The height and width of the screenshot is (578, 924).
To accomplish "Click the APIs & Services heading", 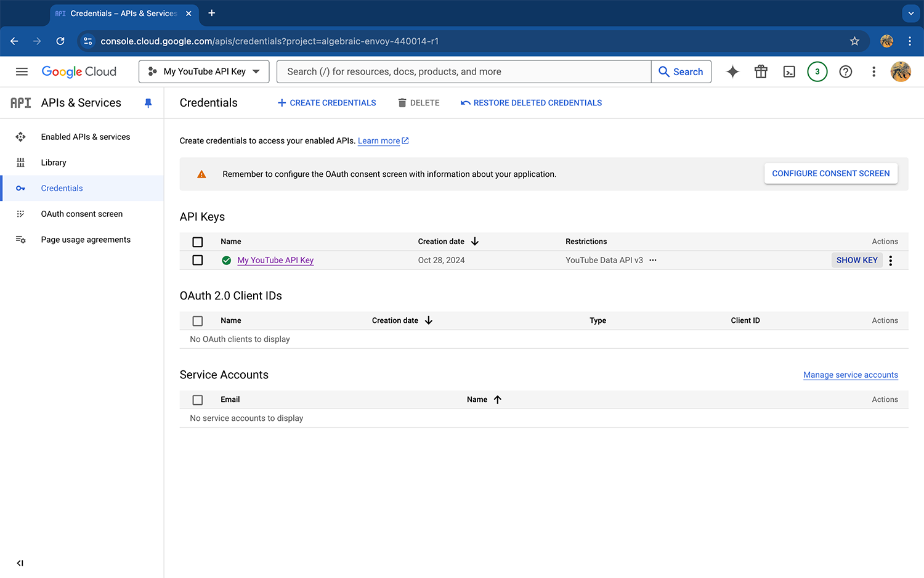I will tap(81, 103).
